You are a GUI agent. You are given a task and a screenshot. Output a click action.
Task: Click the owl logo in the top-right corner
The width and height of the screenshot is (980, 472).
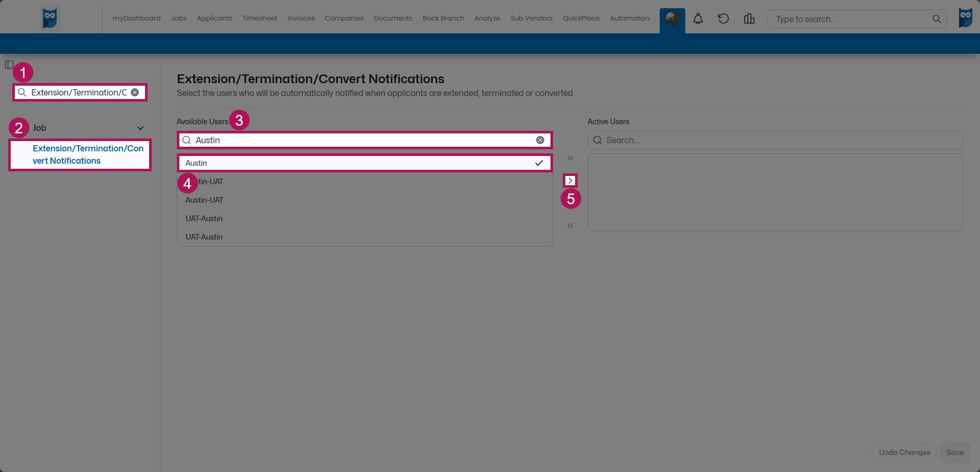965,17
